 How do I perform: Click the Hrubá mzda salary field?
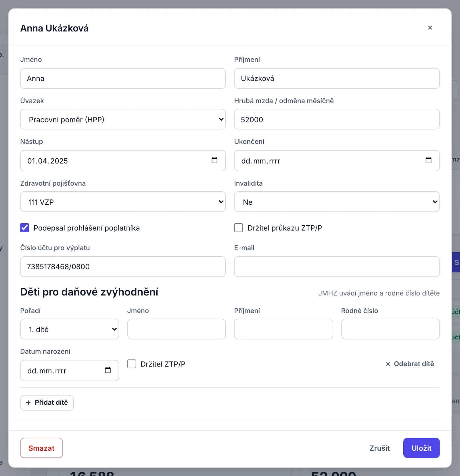point(337,119)
